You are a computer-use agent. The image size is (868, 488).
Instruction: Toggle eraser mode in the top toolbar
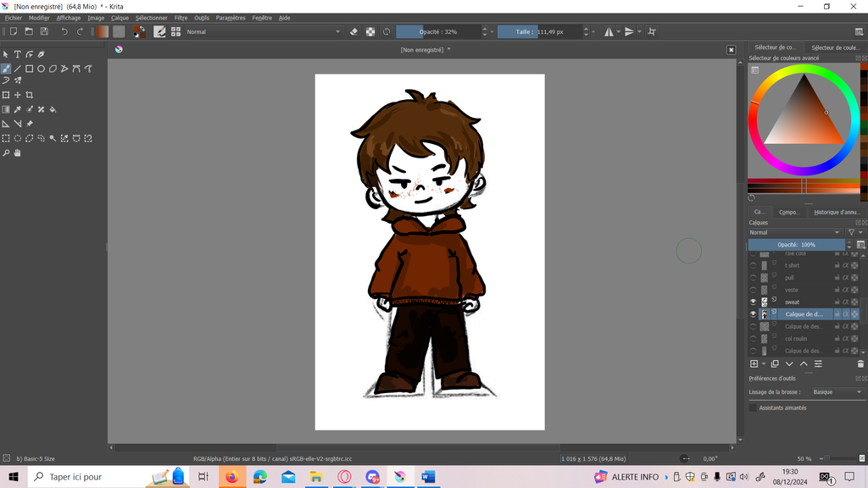354,31
